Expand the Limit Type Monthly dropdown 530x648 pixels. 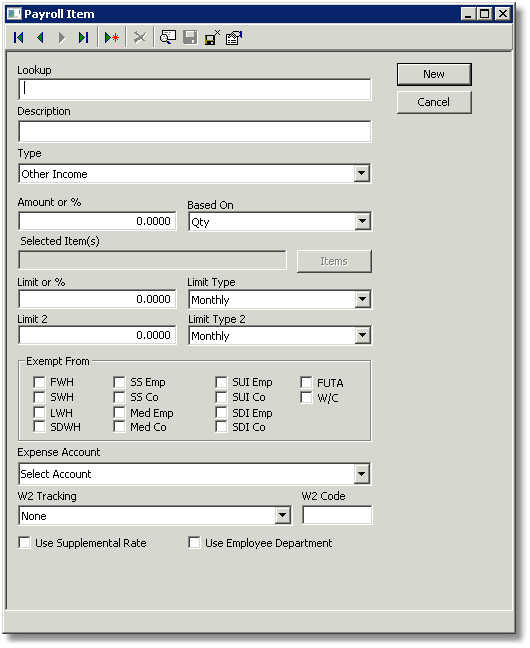click(x=362, y=299)
